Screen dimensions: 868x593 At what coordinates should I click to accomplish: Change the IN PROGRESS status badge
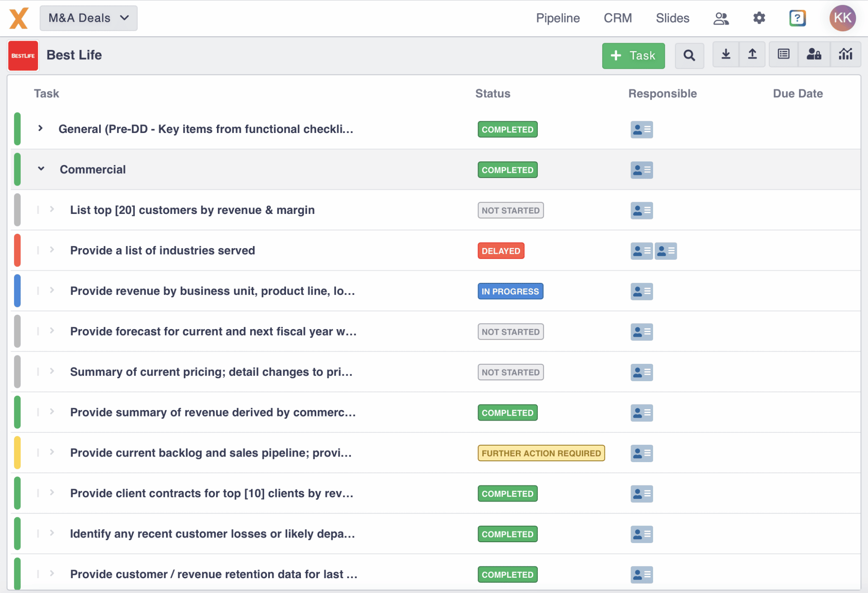coord(510,291)
